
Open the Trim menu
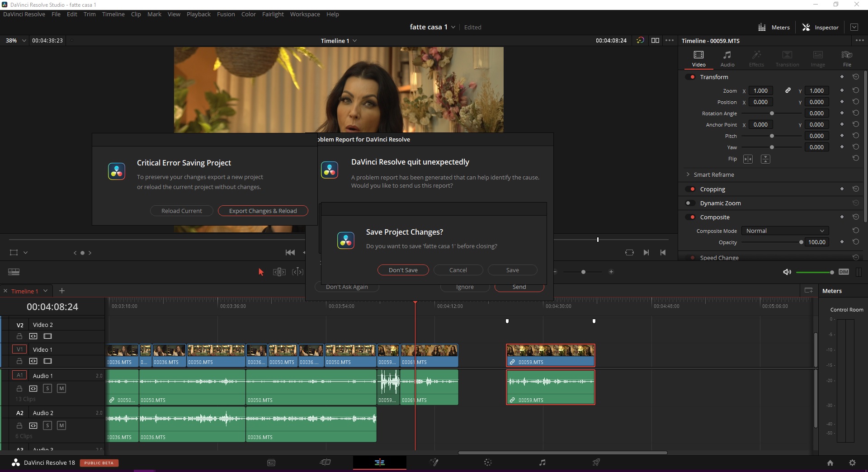coord(90,14)
